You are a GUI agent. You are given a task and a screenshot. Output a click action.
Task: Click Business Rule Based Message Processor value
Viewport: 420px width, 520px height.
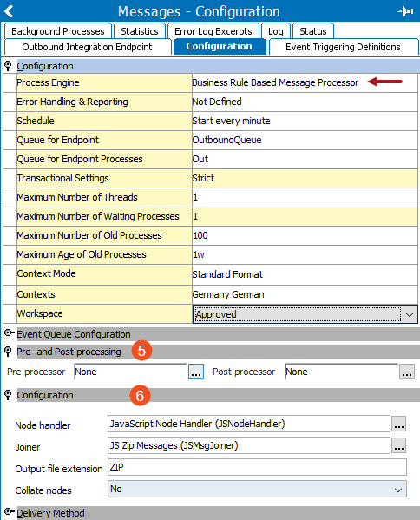tap(275, 82)
